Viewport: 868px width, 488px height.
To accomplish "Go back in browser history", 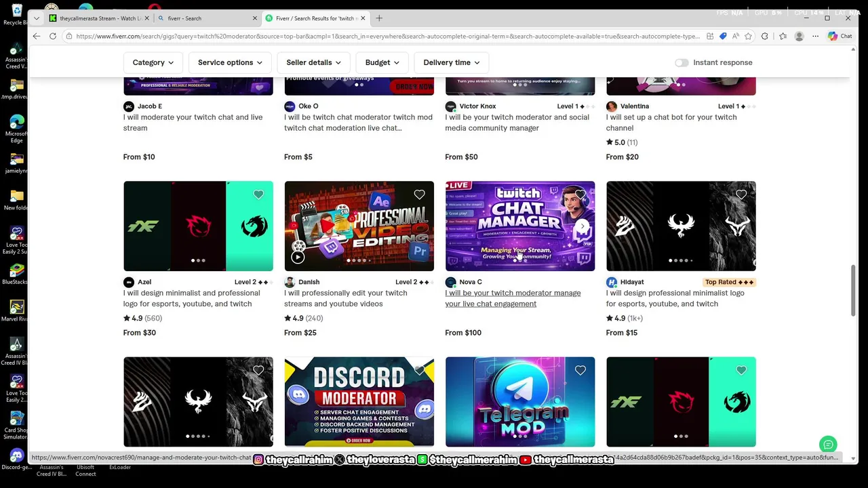I will (x=36, y=36).
